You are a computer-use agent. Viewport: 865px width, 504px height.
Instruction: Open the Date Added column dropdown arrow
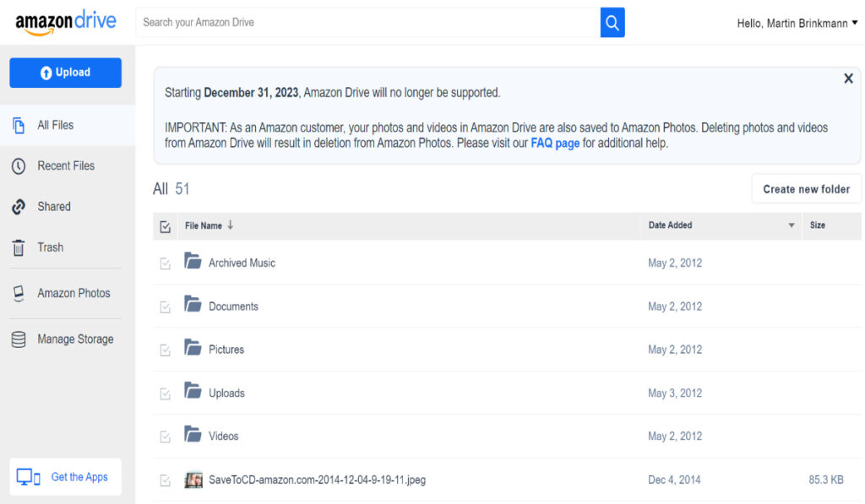click(x=791, y=225)
